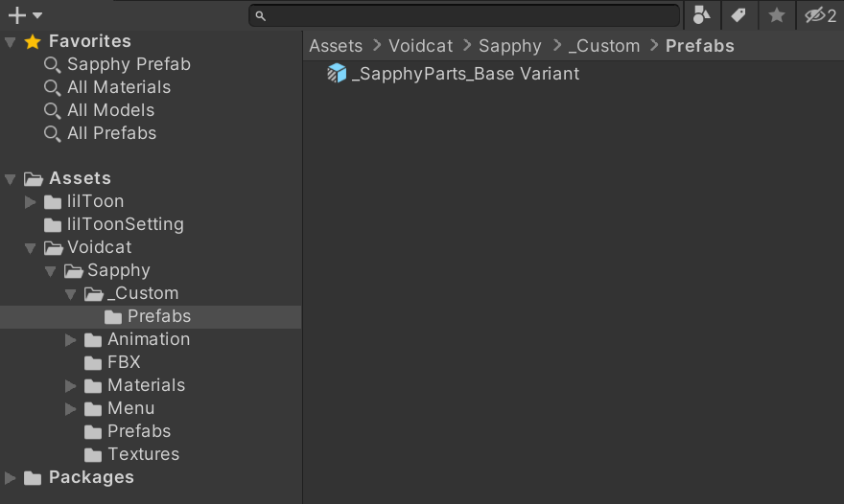Select the All Models saved search
Screen dimensions: 844x504
tap(110, 110)
